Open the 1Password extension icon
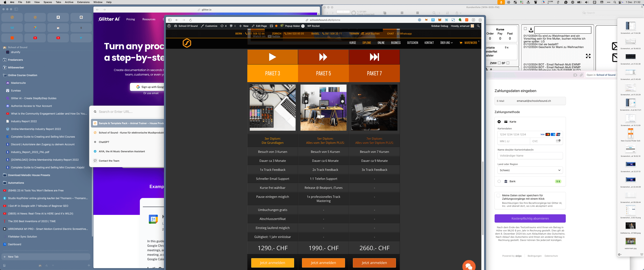The height and width of the screenshot is (270, 644). (420, 20)
